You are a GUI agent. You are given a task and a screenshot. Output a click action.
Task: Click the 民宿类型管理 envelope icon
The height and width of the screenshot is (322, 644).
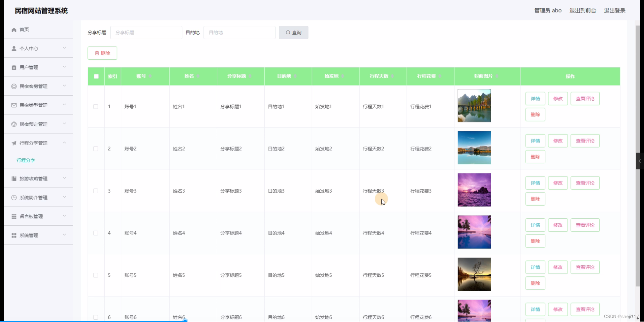point(14,105)
